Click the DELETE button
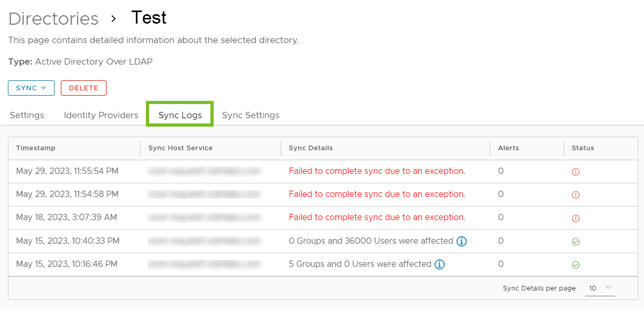Image resolution: width=644 pixels, height=311 pixels. 83,88
